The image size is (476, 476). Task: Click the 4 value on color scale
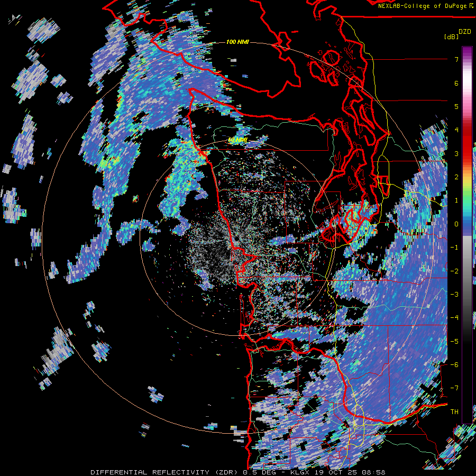(456, 130)
